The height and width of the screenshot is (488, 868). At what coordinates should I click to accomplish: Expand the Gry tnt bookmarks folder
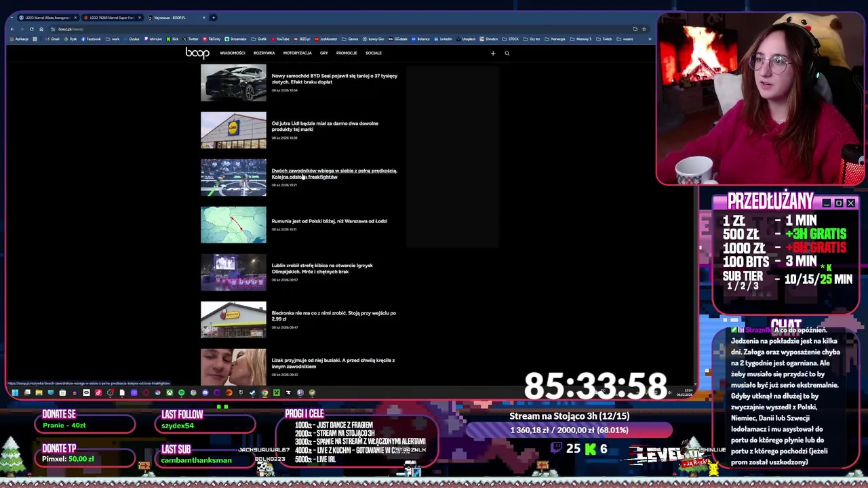click(532, 39)
